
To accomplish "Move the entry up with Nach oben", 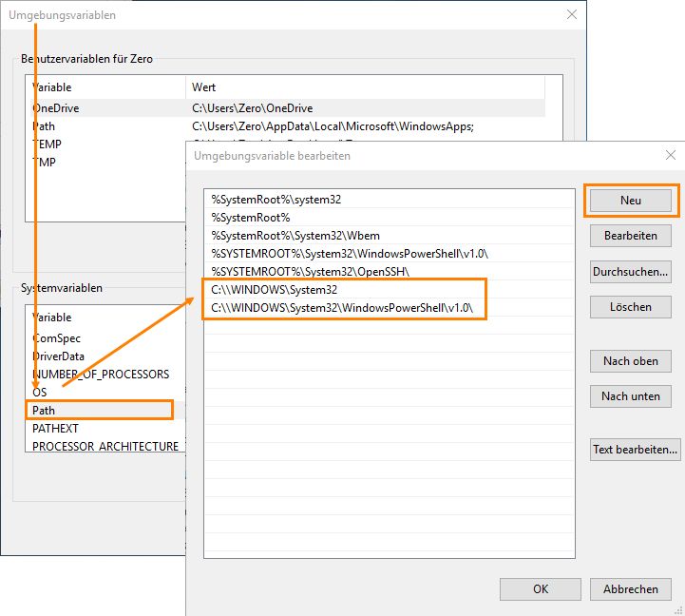I will click(x=631, y=361).
